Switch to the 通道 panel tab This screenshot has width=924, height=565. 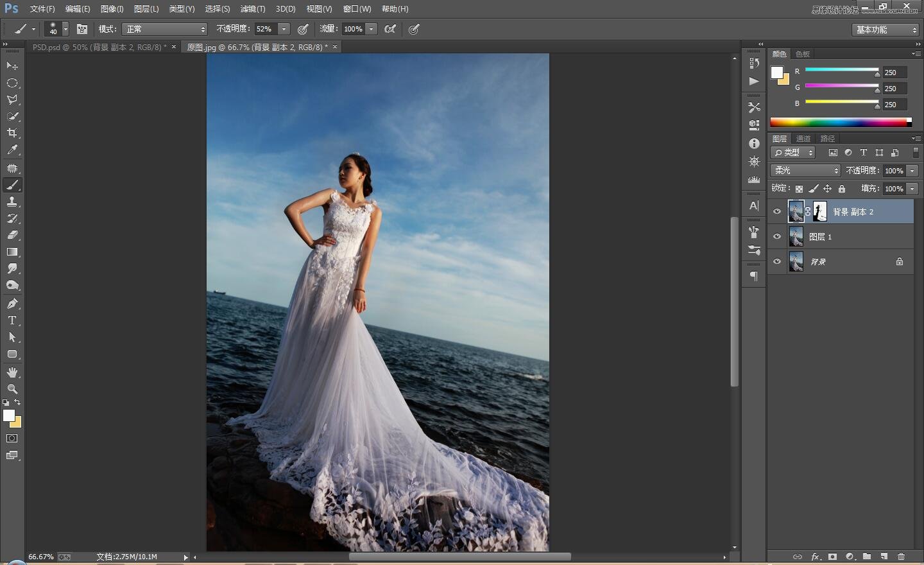803,139
